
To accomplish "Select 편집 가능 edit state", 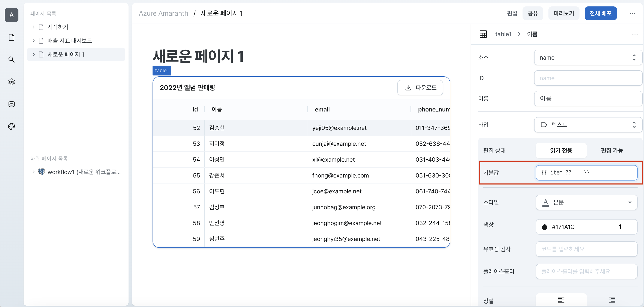I will [x=612, y=150].
